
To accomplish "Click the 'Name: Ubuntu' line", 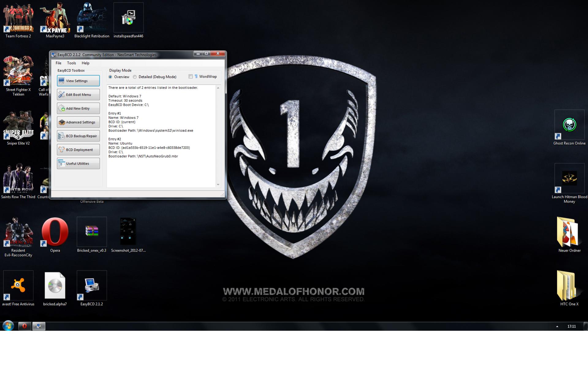I will [x=120, y=143].
